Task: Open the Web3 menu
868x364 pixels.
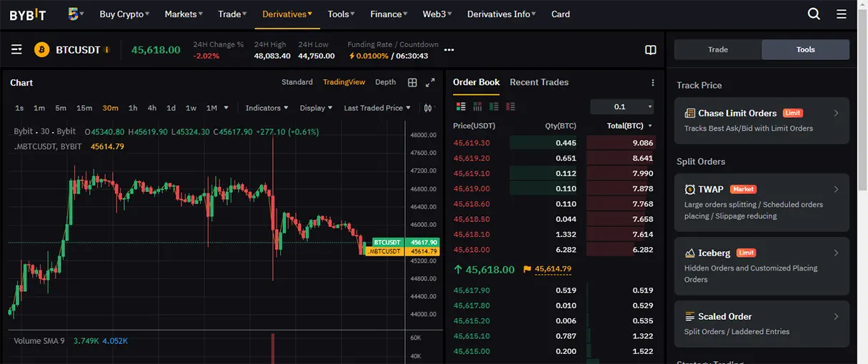Action: (439, 14)
